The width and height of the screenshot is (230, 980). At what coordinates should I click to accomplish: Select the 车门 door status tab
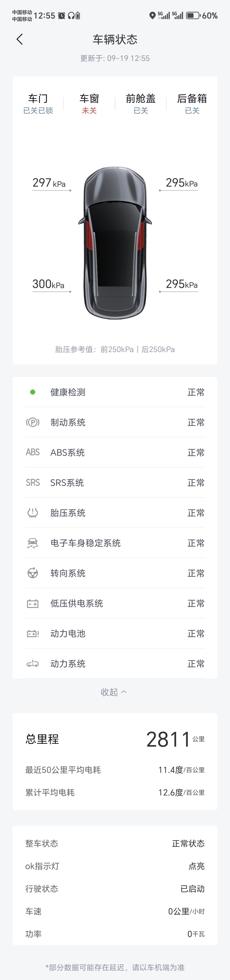38,103
